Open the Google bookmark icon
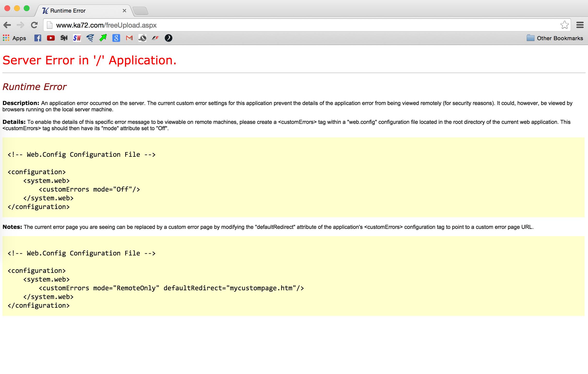Screen dimensions: 588x374 [x=116, y=38]
